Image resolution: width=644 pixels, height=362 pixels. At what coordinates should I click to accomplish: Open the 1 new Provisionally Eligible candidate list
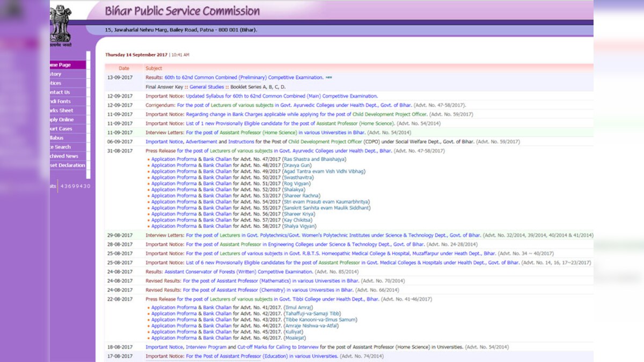[290, 123]
